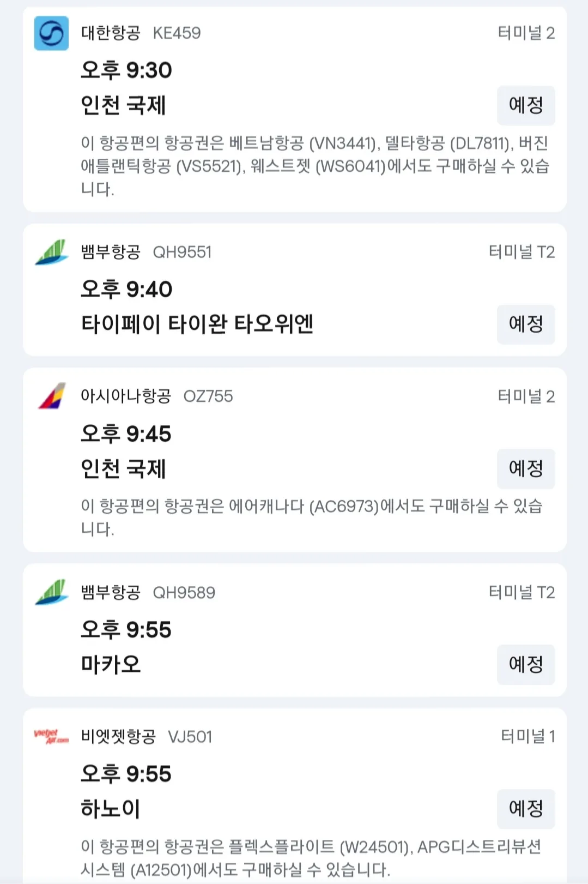
Task: Select the 9:40 PM Taipei Taoyuan flight card
Action: coord(294,290)
